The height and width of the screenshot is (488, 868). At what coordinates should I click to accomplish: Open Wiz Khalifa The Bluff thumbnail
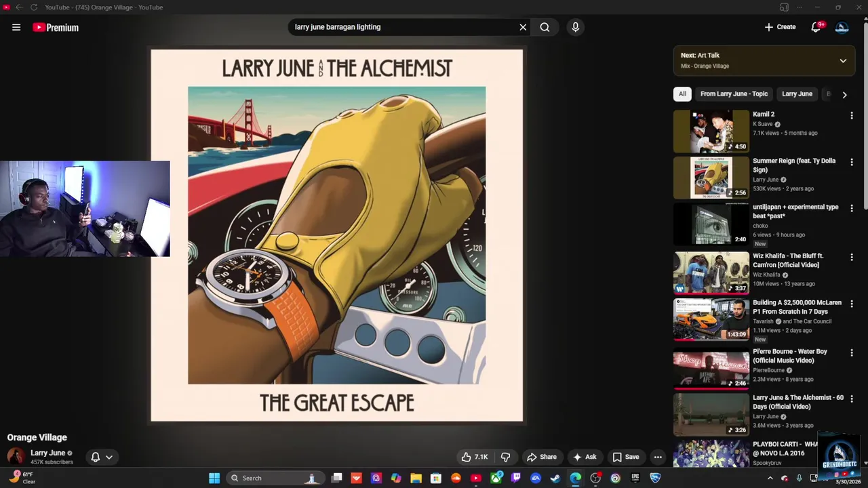(x=711, y=272)
